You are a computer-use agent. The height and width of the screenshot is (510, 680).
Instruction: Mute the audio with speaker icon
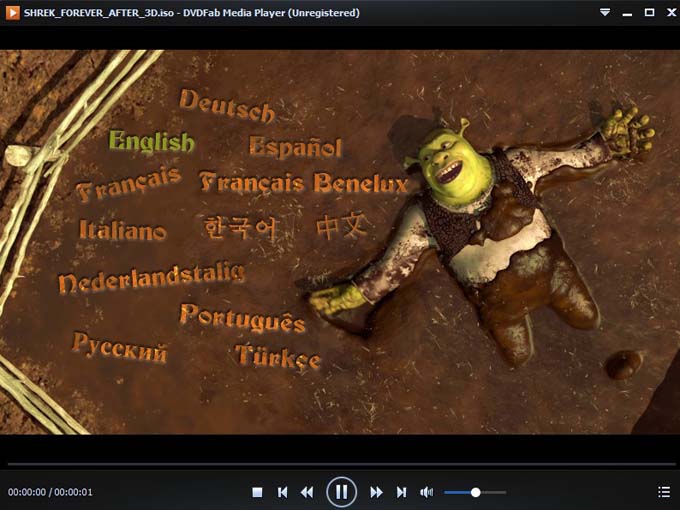tap(426, 492)
